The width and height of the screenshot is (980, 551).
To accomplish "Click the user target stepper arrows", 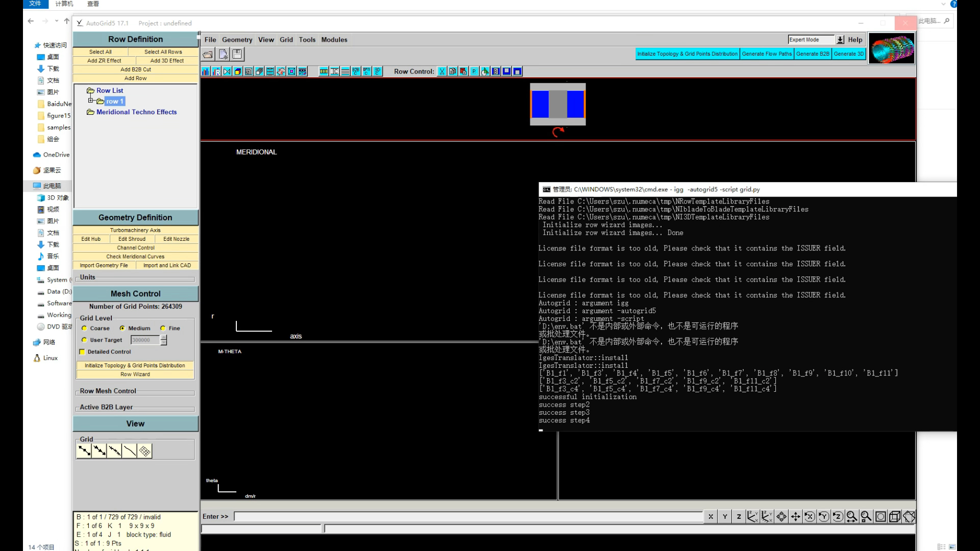I will pos(163,340).
